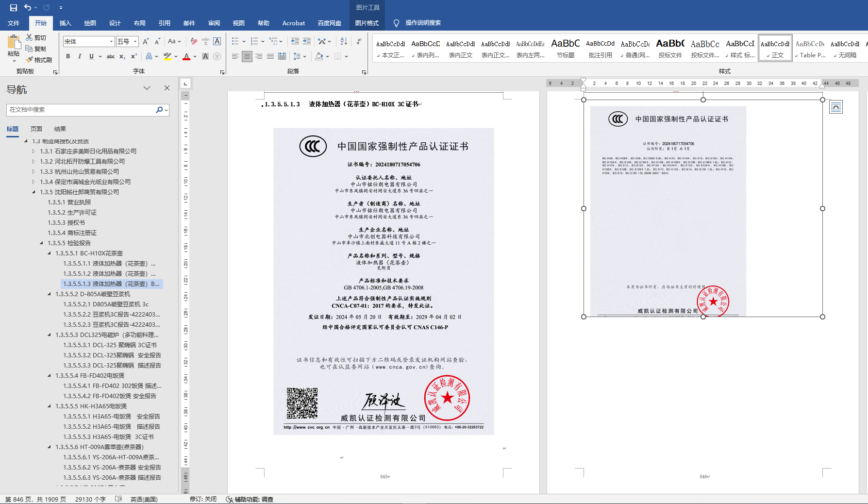868x504 pixels.
Task: Apply the 无间隔 style
Action: tap(845, 49)
